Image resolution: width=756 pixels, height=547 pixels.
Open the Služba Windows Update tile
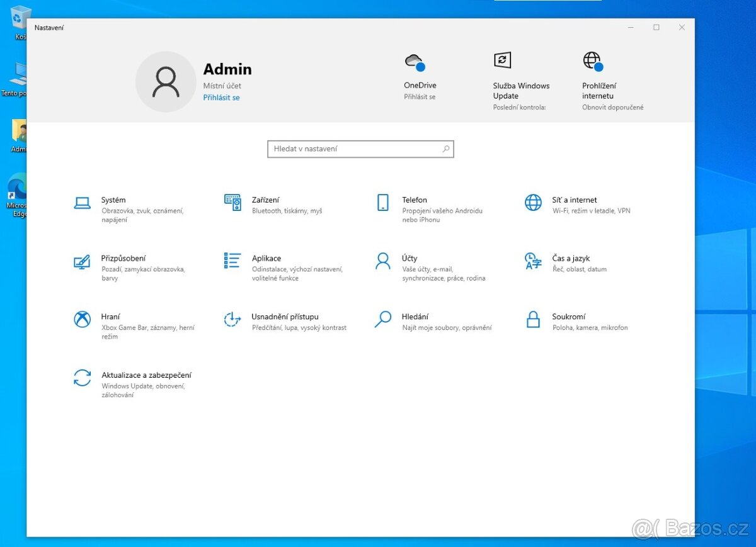click(x=502, y=60)
